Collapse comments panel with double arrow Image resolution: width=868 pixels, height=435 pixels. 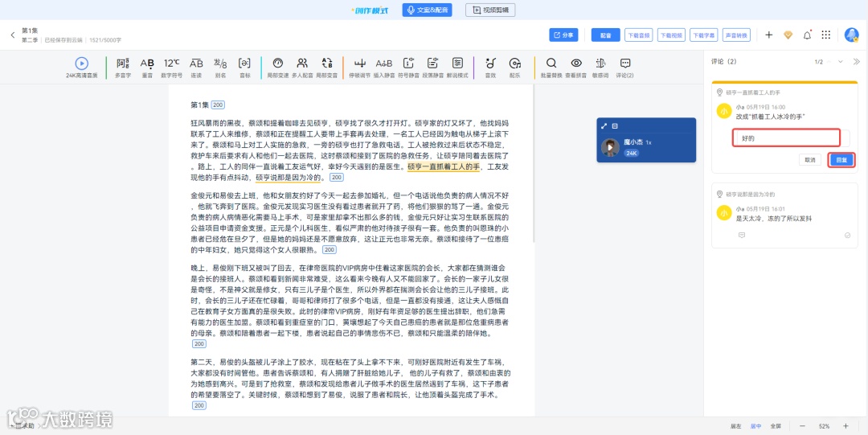(x=857, y=61)
